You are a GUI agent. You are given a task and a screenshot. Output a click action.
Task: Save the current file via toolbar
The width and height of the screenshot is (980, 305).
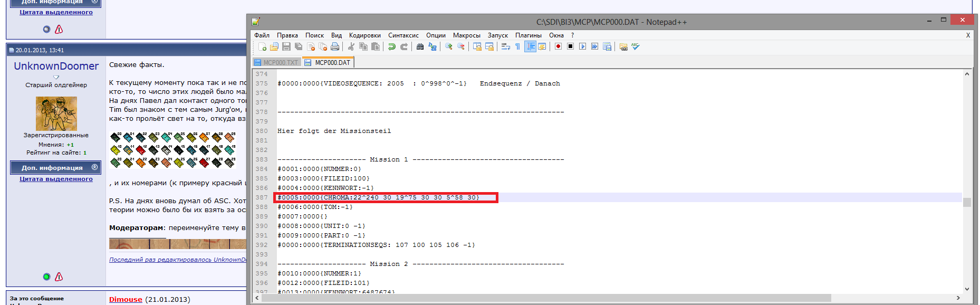click(x=286, y=46)
